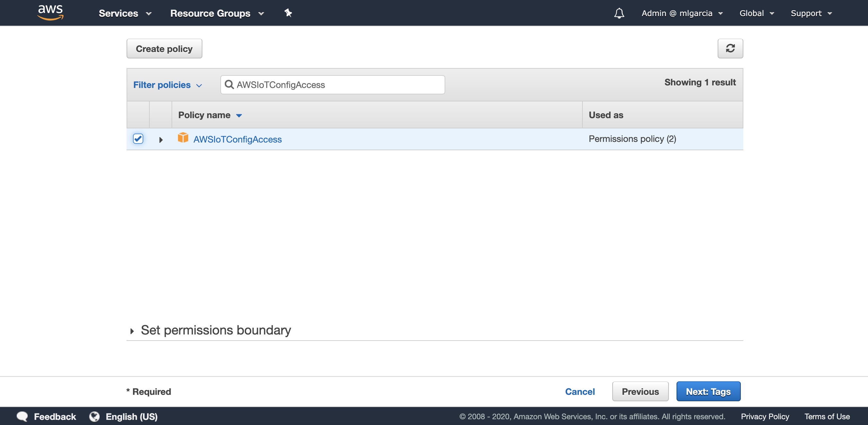Click the refresh policies icon button
This screenshot has height=425, width=868.
click(x=730, y=48)
